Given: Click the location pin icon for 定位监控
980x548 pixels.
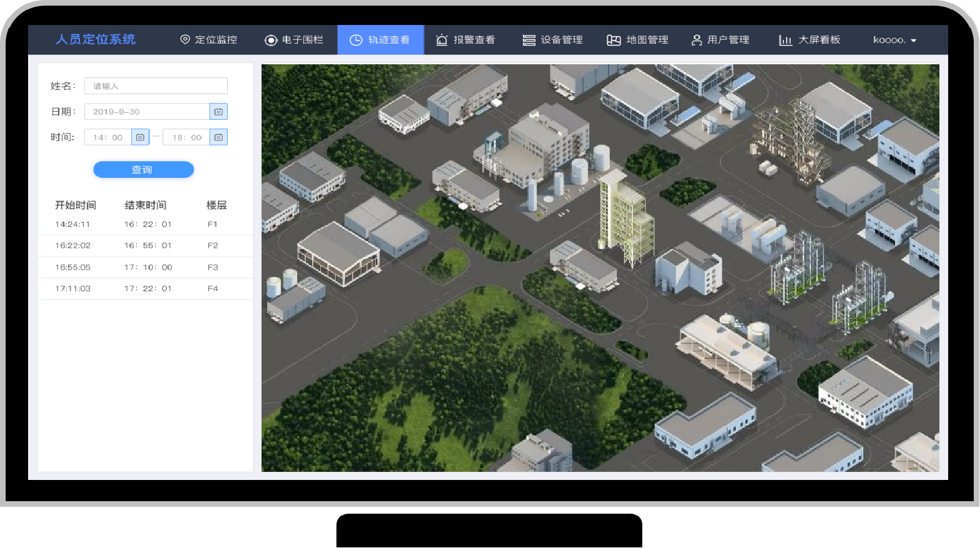Looking at the screenshot, I should click(185, 39).
